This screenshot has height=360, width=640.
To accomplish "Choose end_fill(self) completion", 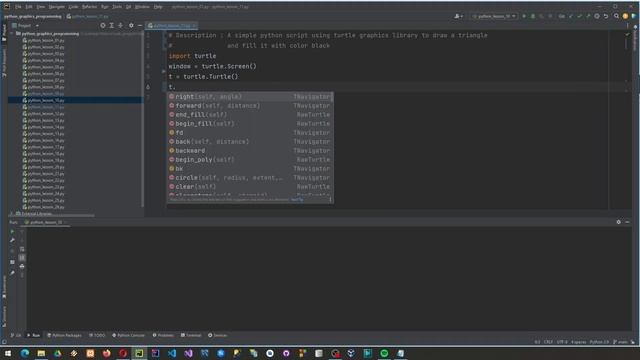I will [x=250, y=115].
